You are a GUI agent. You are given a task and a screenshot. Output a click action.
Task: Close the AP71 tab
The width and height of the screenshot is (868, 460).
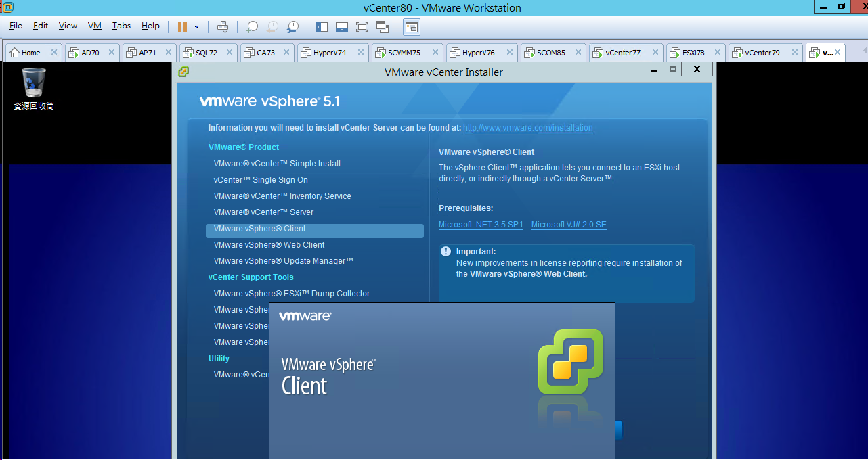click(x=169, y=53)
